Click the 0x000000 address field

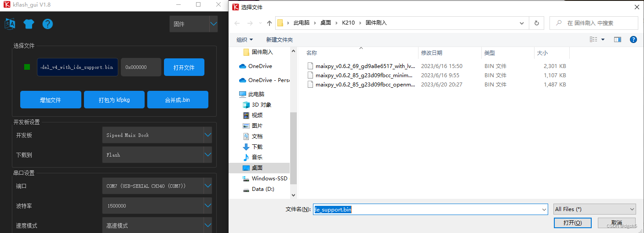pos(141,67)
